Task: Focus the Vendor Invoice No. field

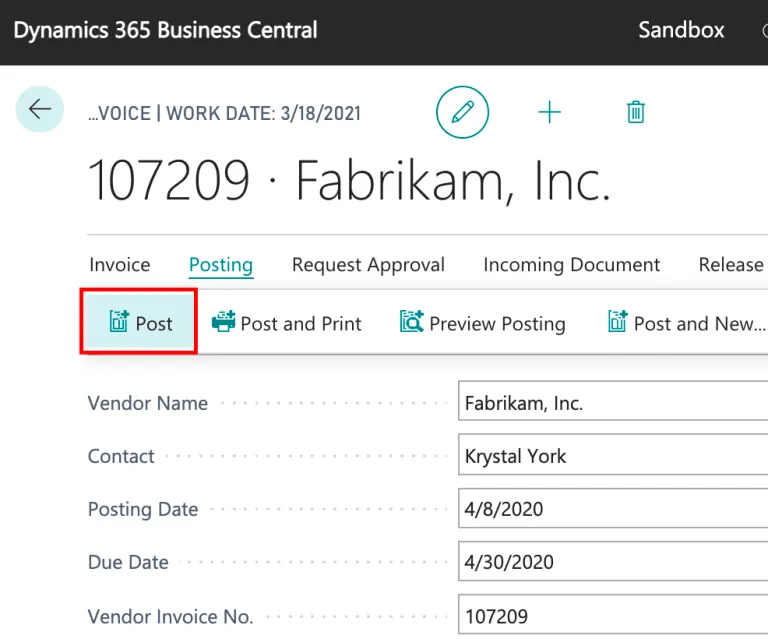Action: [x=613, y=614]
